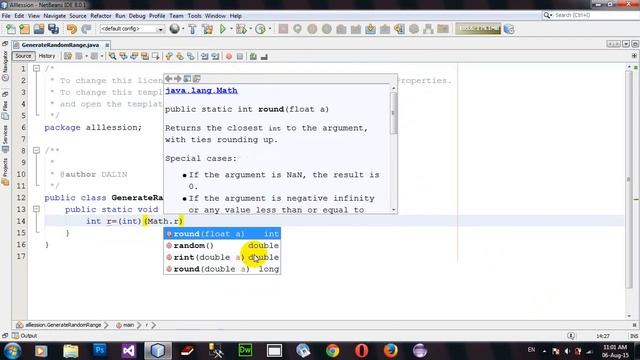Click the Shift Line Left icon
Viewport: 640px width, 360px height.
pos(204,56)
